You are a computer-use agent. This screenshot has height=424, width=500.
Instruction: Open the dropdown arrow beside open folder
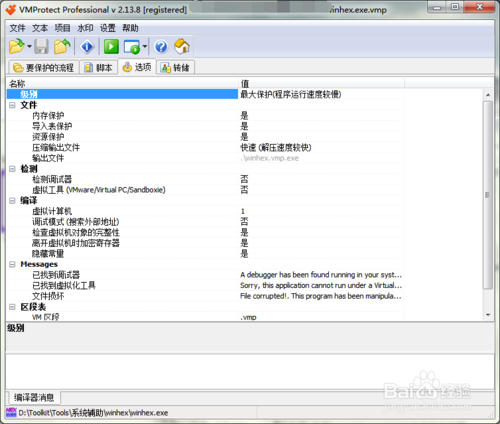[x=29, y=46]
